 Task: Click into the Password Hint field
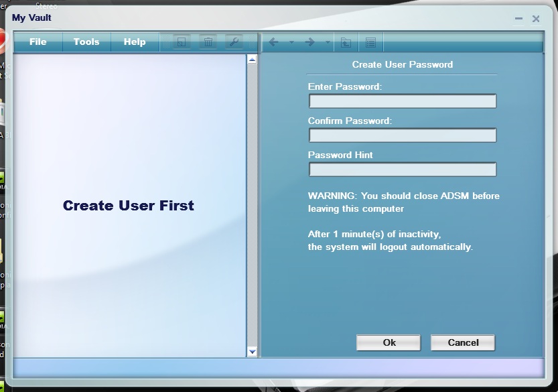pyautogui.click(x=402, y=170)
